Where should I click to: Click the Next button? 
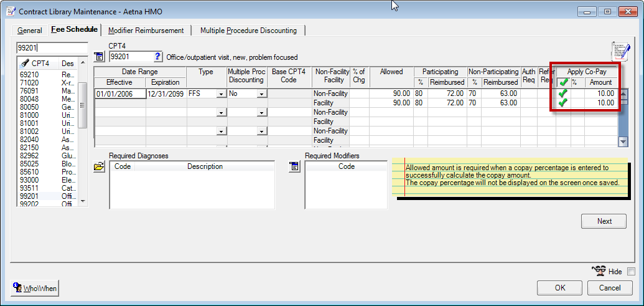(x=604, y=221)
